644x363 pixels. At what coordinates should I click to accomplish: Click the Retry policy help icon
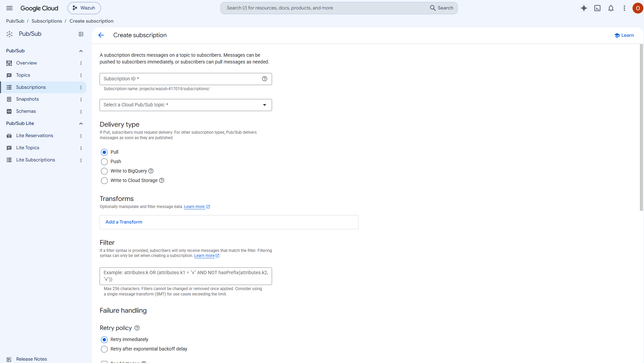[x=137, y=328]
